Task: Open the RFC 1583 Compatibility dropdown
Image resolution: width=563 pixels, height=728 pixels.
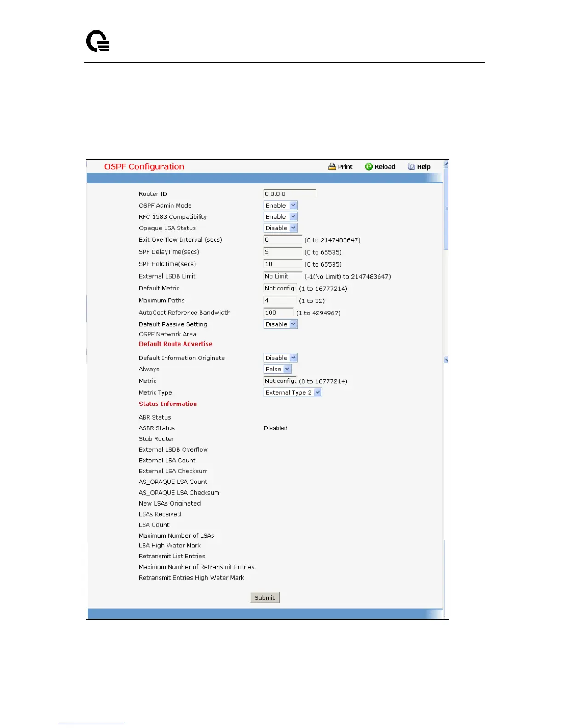Action: [x=281, y=216]
